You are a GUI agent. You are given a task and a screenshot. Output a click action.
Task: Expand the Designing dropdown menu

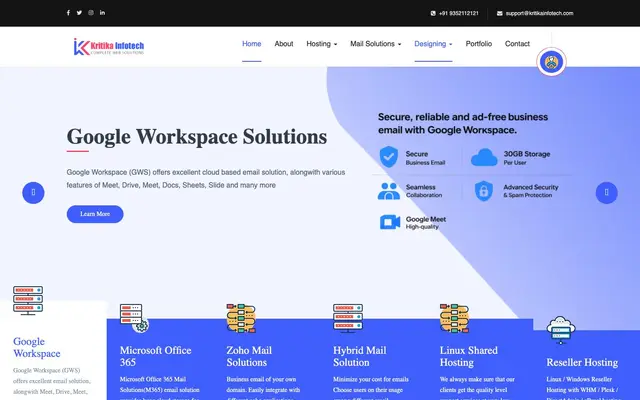click(433, 44)
